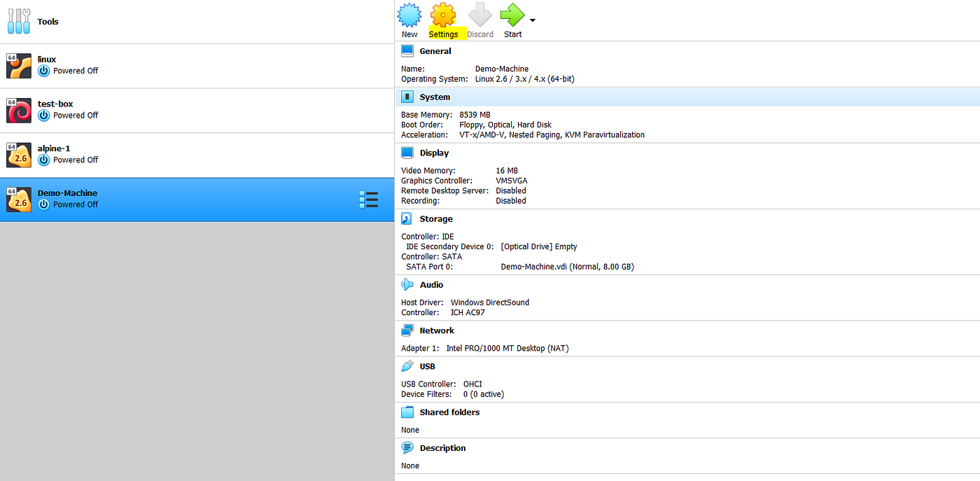
Task: Open the USB section heading
Action: [x=427, y=367]
